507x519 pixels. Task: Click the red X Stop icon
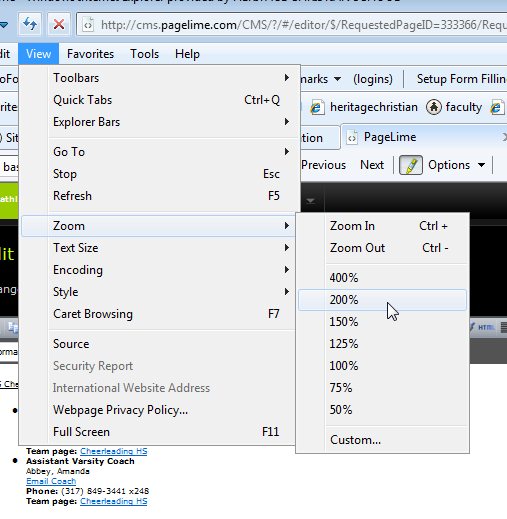coord(59,24)
